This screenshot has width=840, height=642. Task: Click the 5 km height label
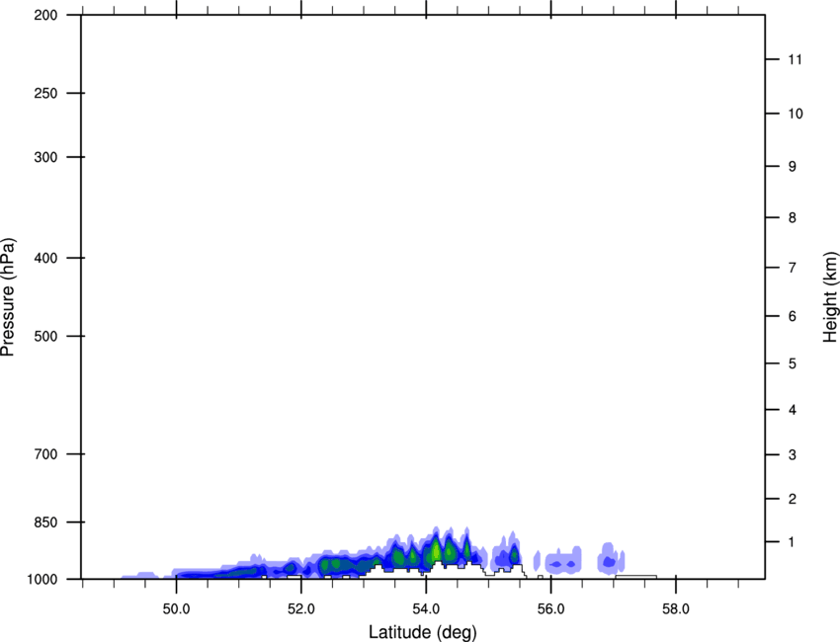[793, 364]
